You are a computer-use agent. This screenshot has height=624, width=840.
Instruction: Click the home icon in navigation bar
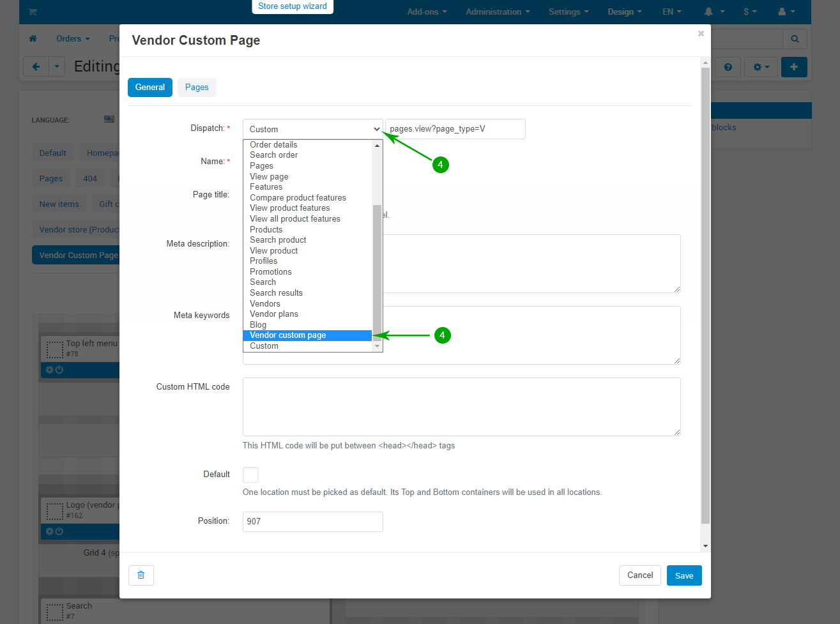33,38
